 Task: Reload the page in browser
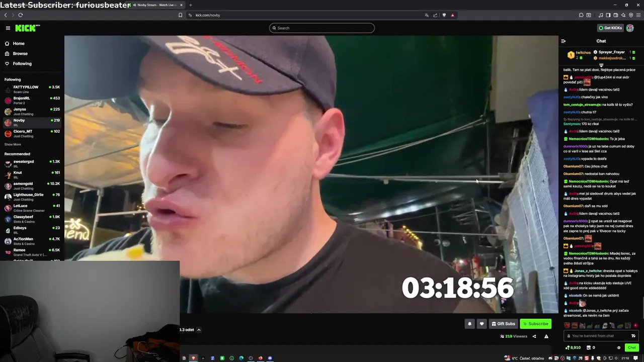(20, 15)
